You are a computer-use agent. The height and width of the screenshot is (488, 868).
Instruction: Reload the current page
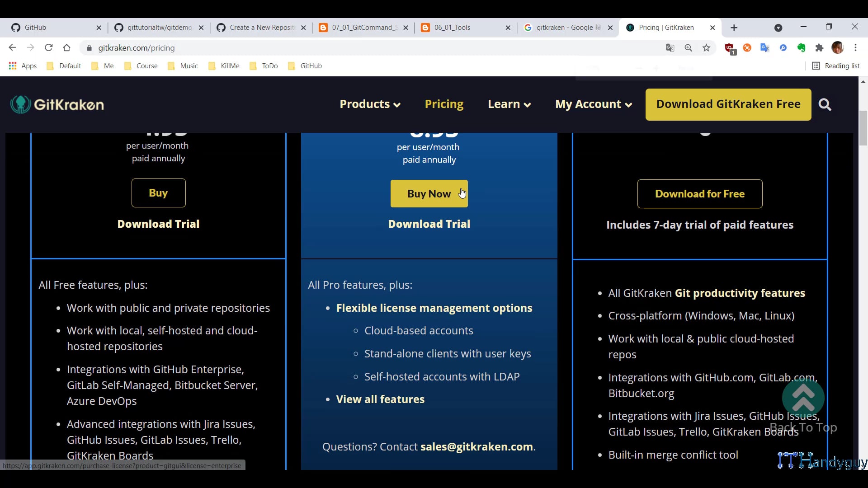[x=48, y=47]
